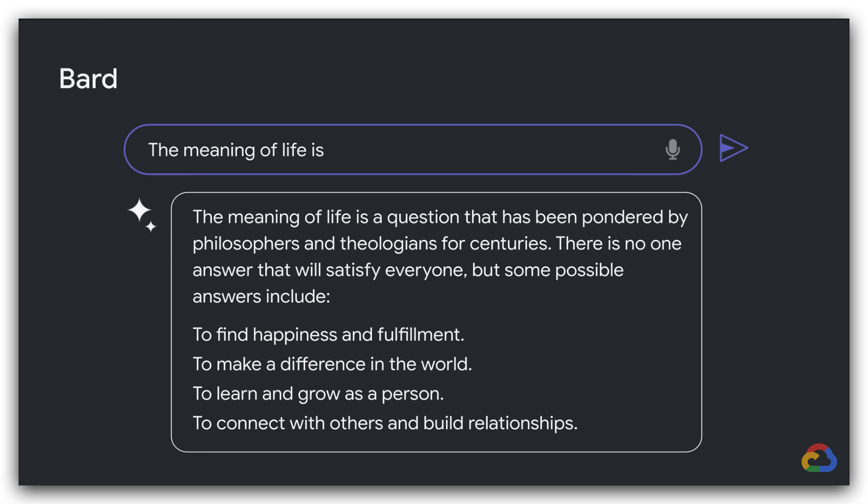Click the Bard title text
This screenshot has width=868, height=504.
(88, 78)
